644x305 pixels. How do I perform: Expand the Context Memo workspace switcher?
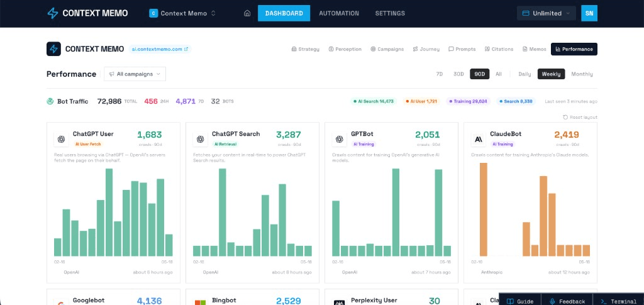click(x=182, y=13)
